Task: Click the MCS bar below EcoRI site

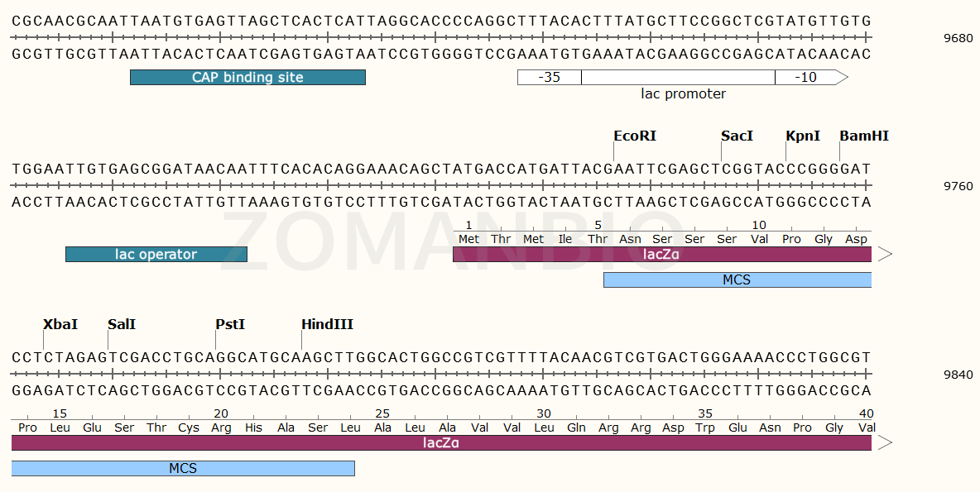Action: pos(737,280)
